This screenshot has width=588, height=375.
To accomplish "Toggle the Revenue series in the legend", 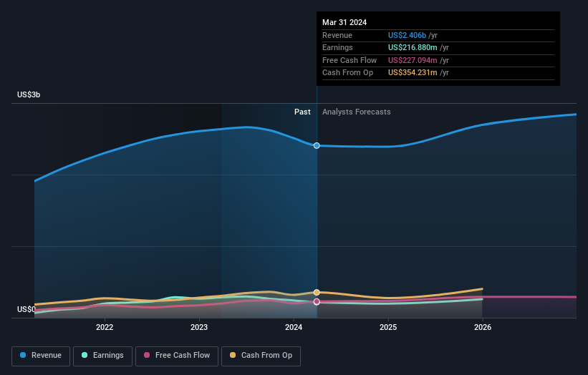I will pos(41,356).
